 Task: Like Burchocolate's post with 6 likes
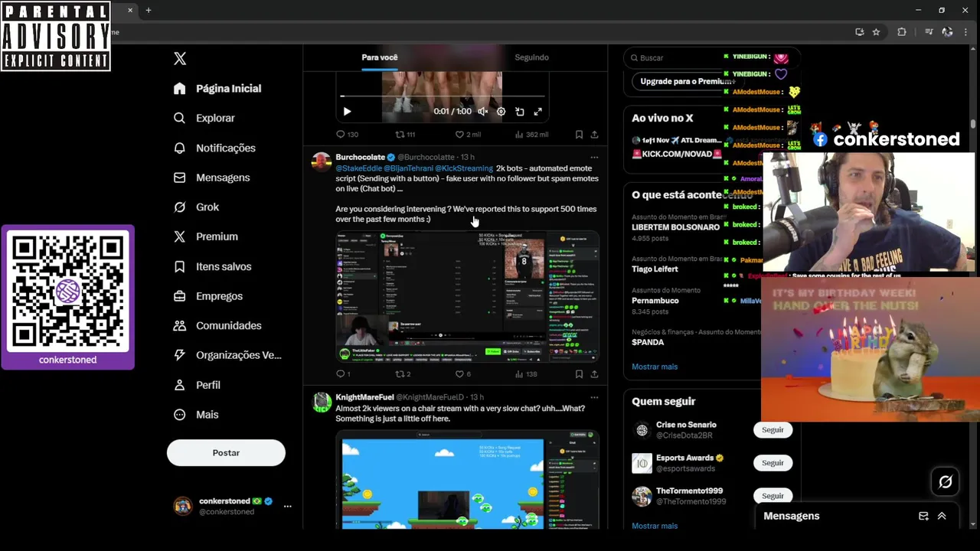click(462, 374)
